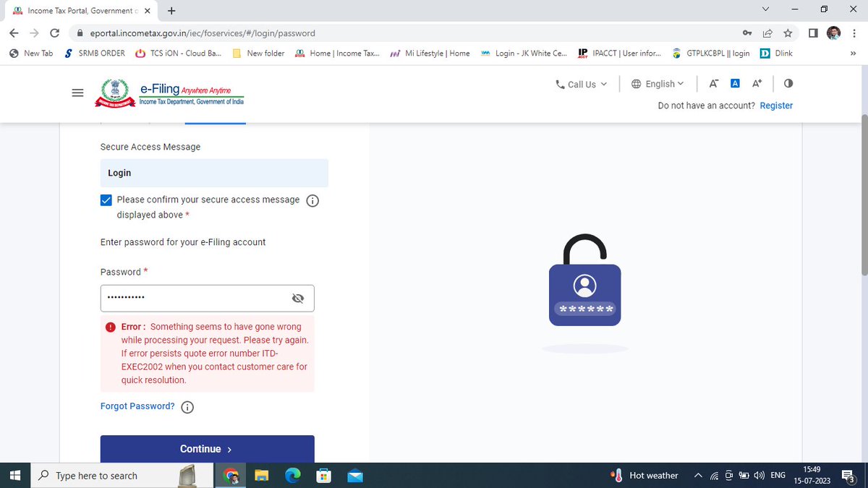Open the TCS iON Cloud bookmark

click(178, 53)
